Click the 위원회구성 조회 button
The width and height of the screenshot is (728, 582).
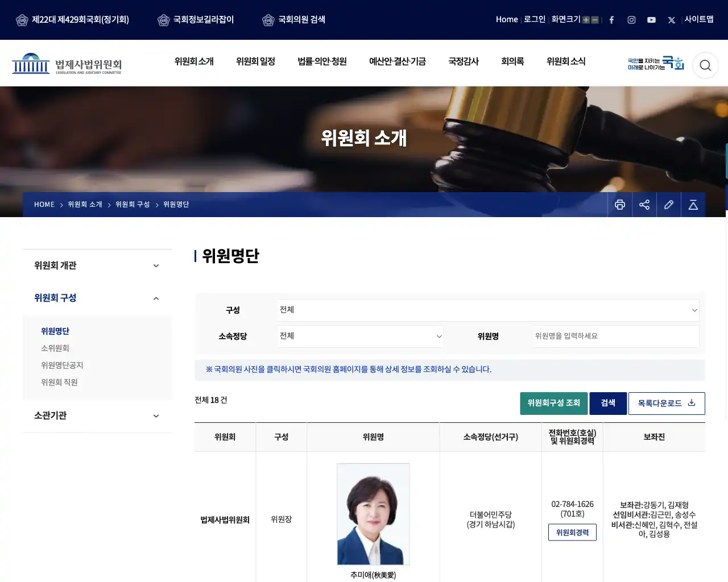tap(554, 404)
